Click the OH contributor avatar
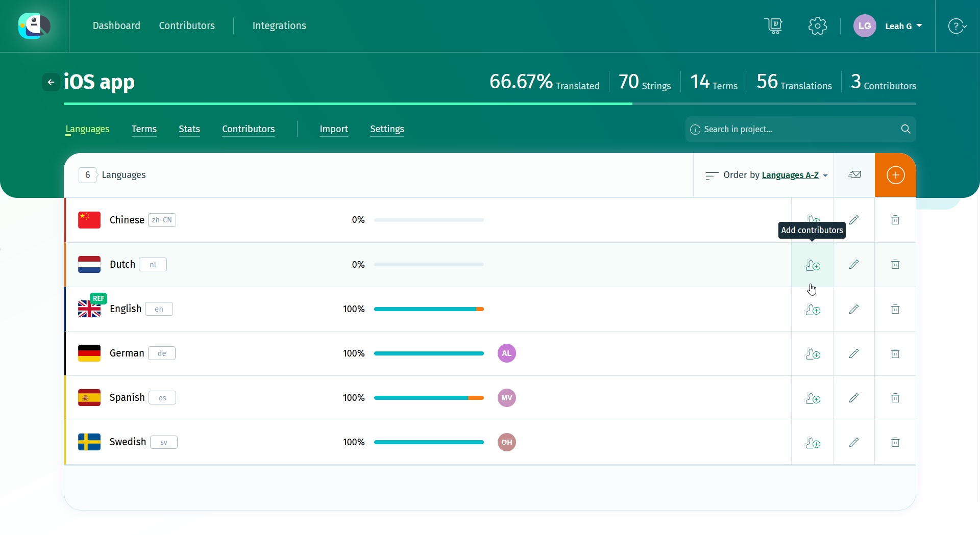Screen dimensions: 980x535 pos(507,442)
